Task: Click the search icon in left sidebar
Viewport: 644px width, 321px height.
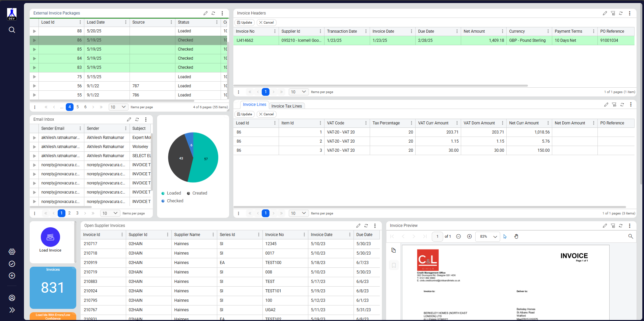Action: point(12,30)
